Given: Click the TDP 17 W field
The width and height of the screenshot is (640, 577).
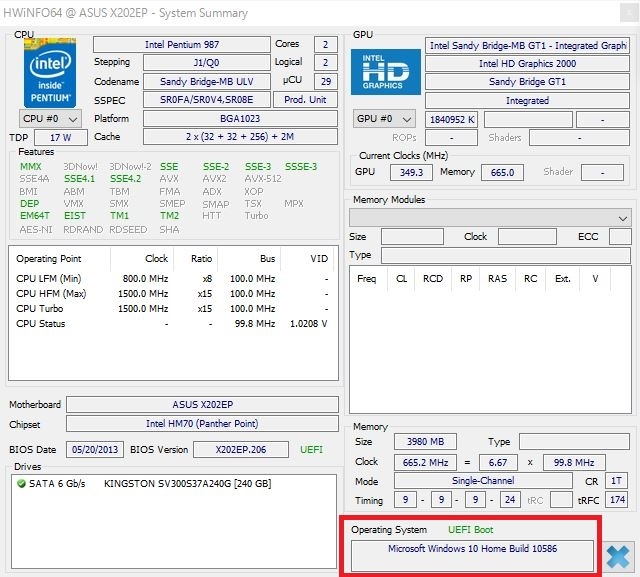Looking at the screenshot, I should [x=61, y=138].
